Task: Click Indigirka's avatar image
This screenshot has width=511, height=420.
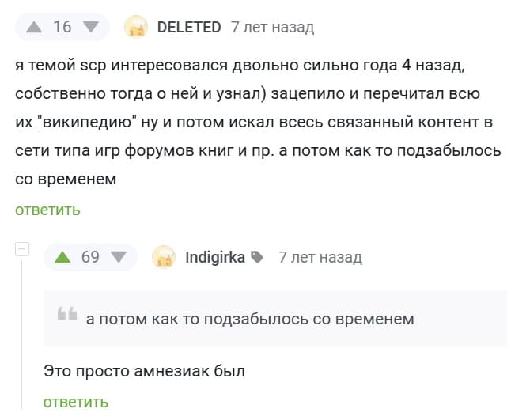Action: tap(163, 256)
